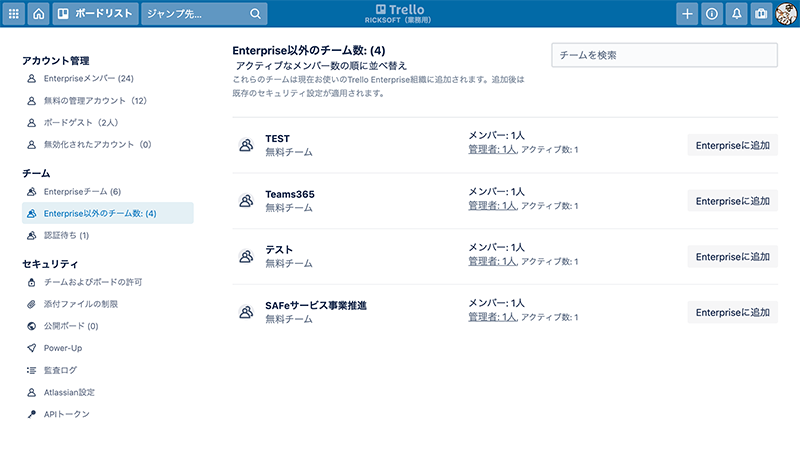
Task: Open 管理者: 1人 link for SAFeサービス事業推進
Action: tap(493, 317)
